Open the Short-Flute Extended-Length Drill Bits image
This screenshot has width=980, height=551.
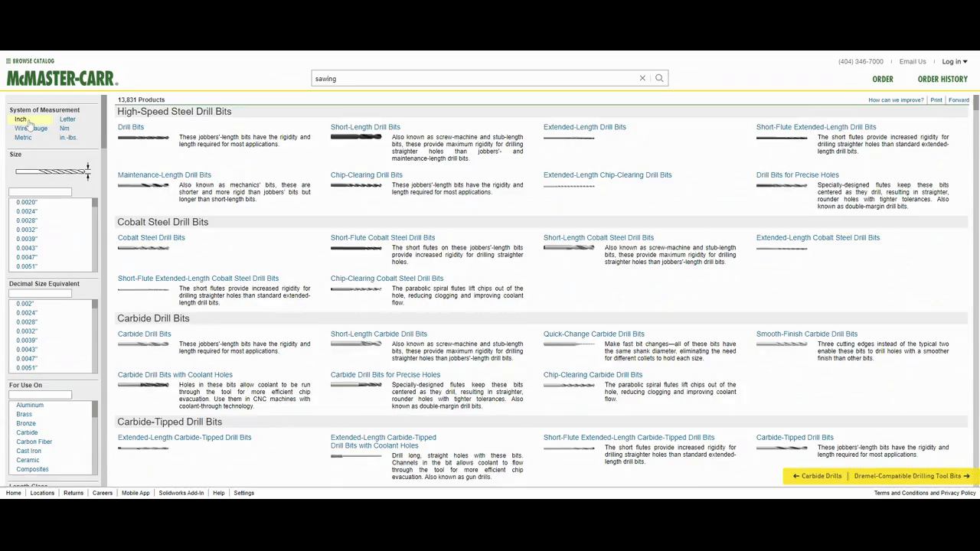[x=782, y=138]
